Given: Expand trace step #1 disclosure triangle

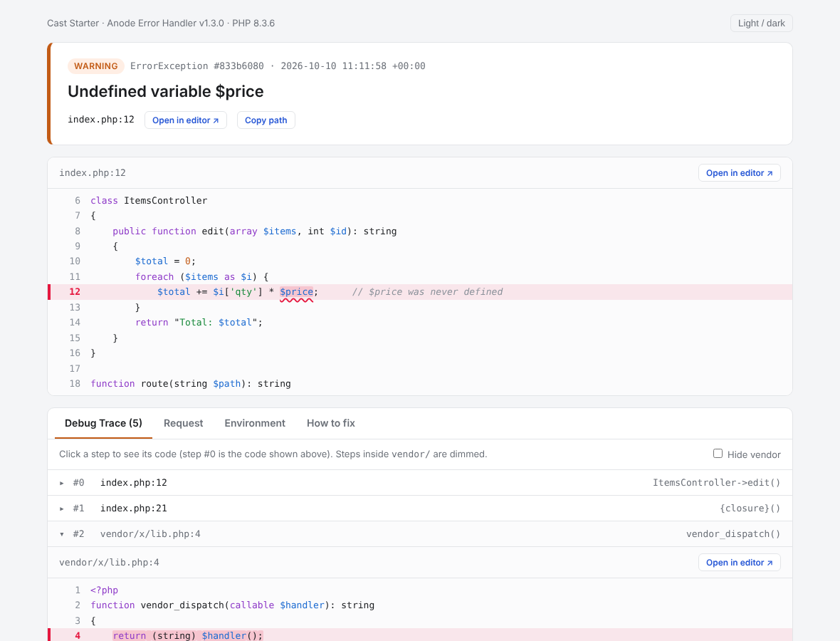Looking at the screenshot, I should tap(62, 509).
